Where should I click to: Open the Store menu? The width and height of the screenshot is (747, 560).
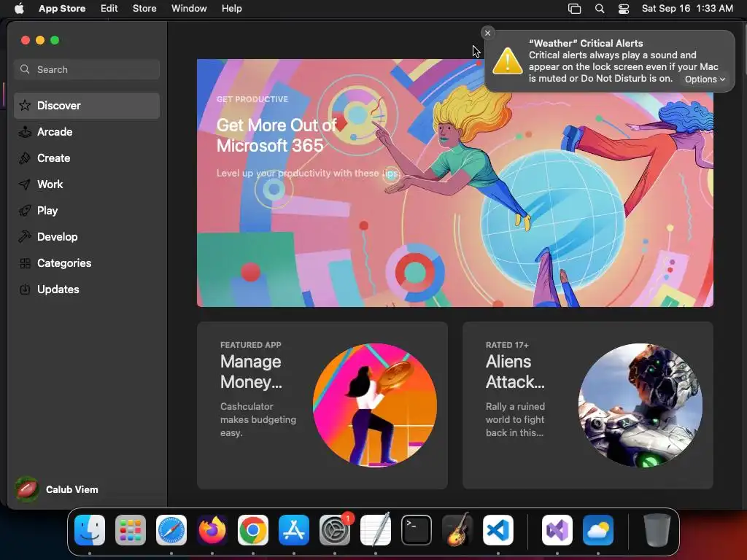coord(144,9)
